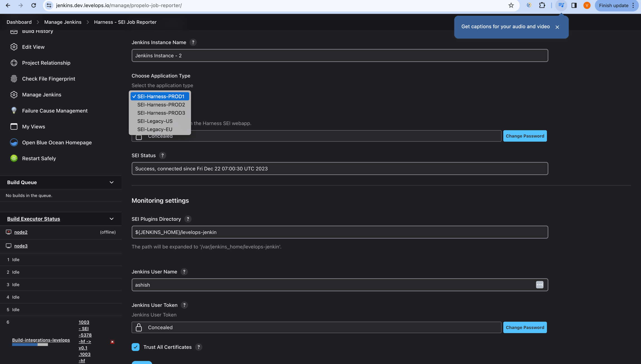Image resolution: width=641 pixels, height=364 pixels.
Task: Collapse the Build Executor Status panel
Action: 112,219
